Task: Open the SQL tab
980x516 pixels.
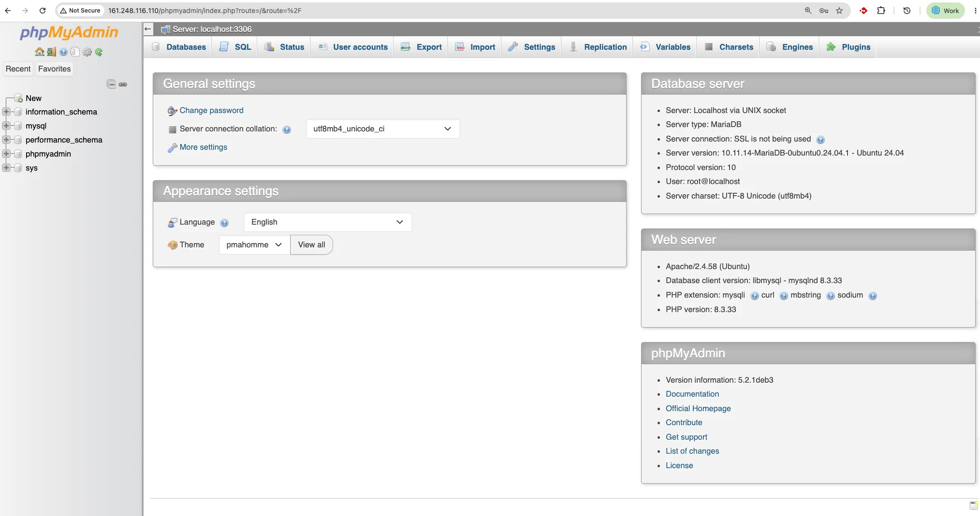Action: pos(235,47)
